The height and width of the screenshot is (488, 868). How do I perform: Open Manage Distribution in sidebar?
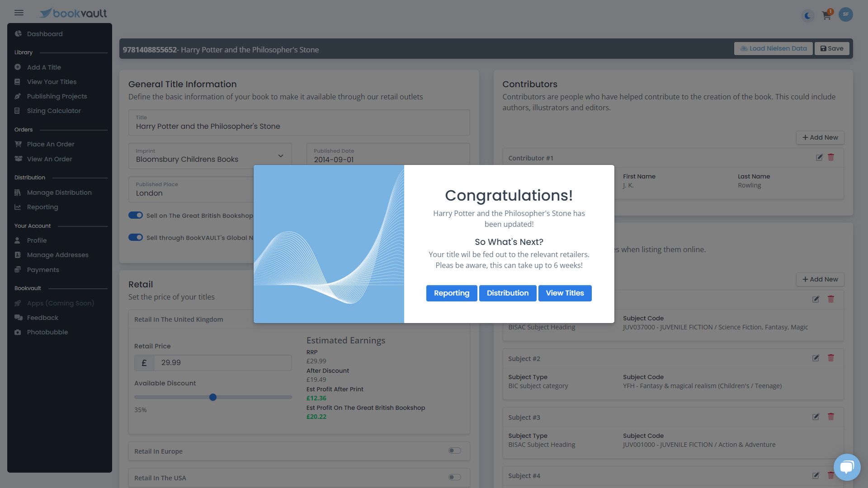click(x=59, y=192)
